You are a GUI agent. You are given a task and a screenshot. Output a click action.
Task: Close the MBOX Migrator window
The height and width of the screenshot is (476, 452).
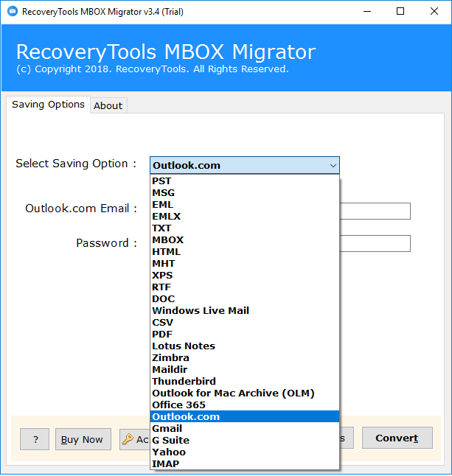(434, 12)
